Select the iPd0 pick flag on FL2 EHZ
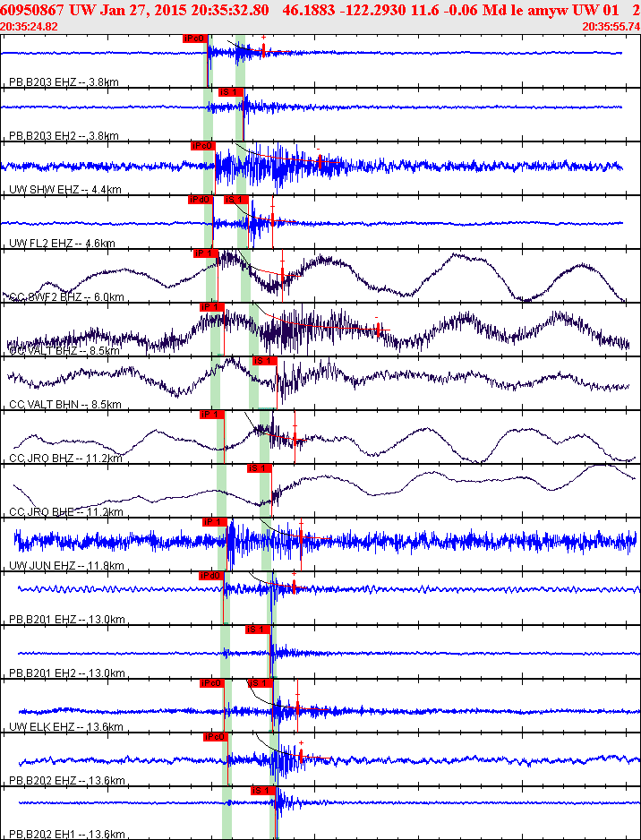This screenshot has height=840, width=641. click(x=201, y=200)
